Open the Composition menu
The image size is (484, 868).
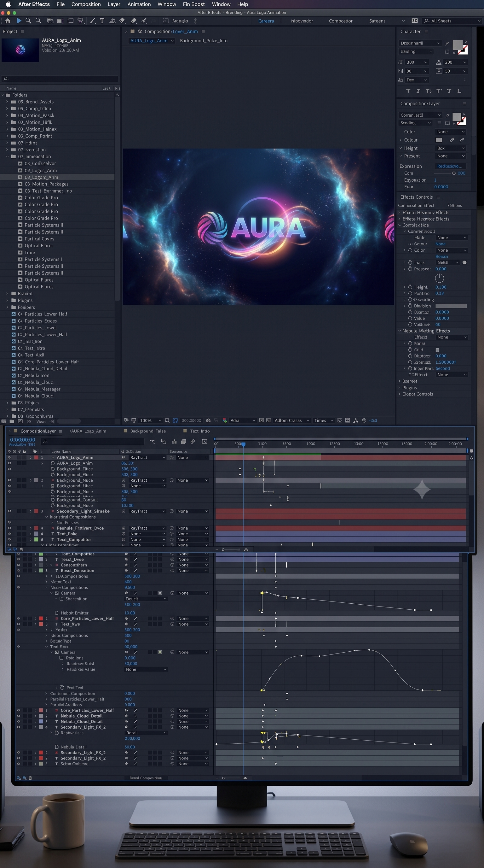[86, 4]
